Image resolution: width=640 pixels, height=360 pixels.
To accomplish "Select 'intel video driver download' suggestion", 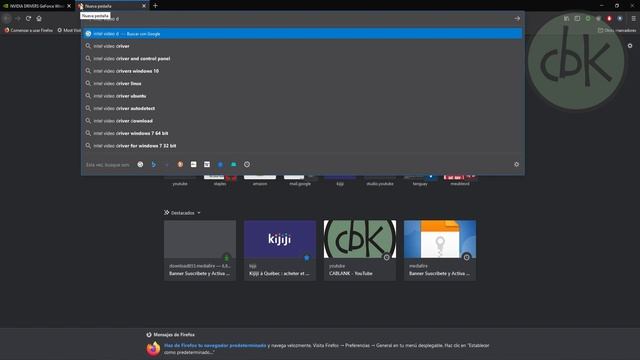I will pos(302,121).
